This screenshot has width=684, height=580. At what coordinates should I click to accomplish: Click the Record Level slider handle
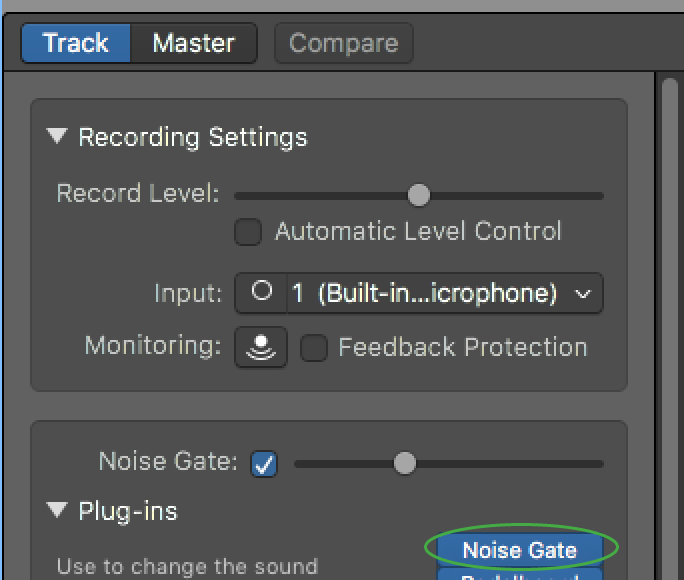(419, 195)
